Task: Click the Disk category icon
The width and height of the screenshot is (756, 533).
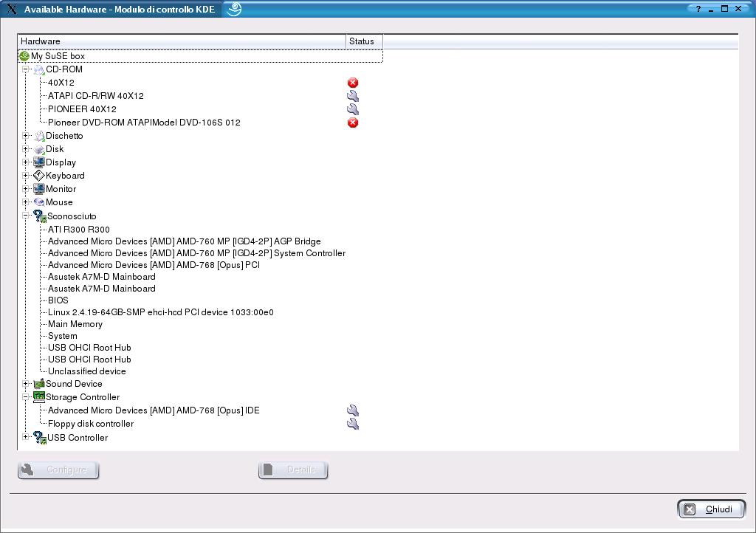Action: 38,149
